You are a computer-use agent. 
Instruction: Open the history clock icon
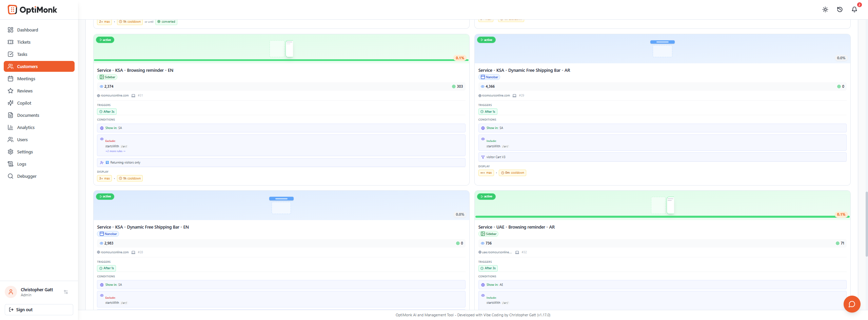point(840,9)
